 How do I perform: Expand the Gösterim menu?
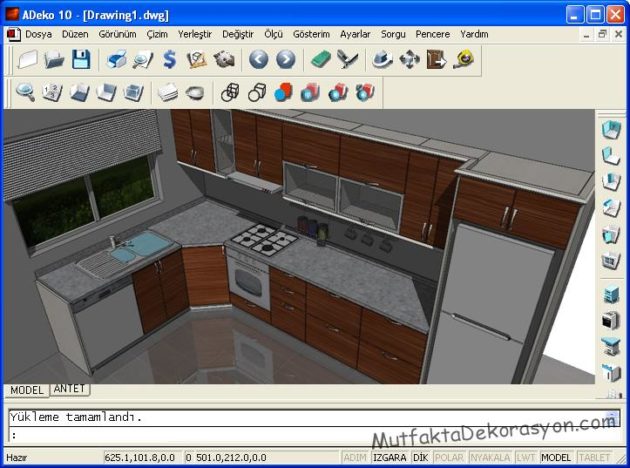[x=311, y=34]
